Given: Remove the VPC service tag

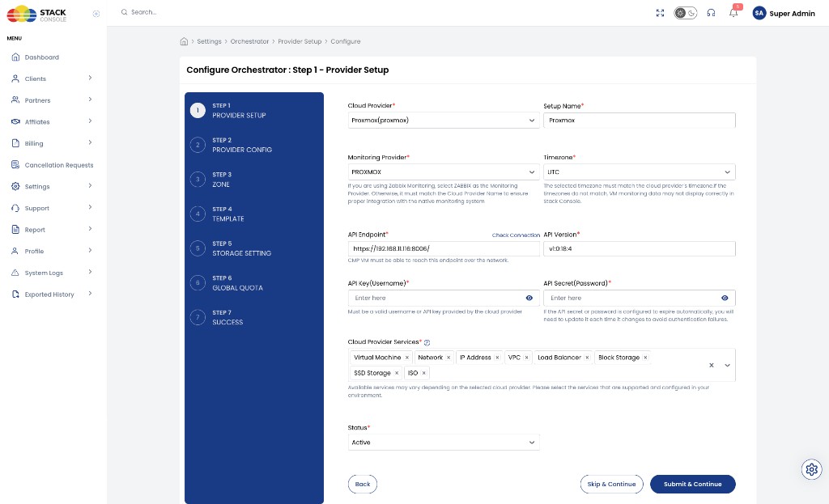Looking at the screenshot, I should [526, 358].
